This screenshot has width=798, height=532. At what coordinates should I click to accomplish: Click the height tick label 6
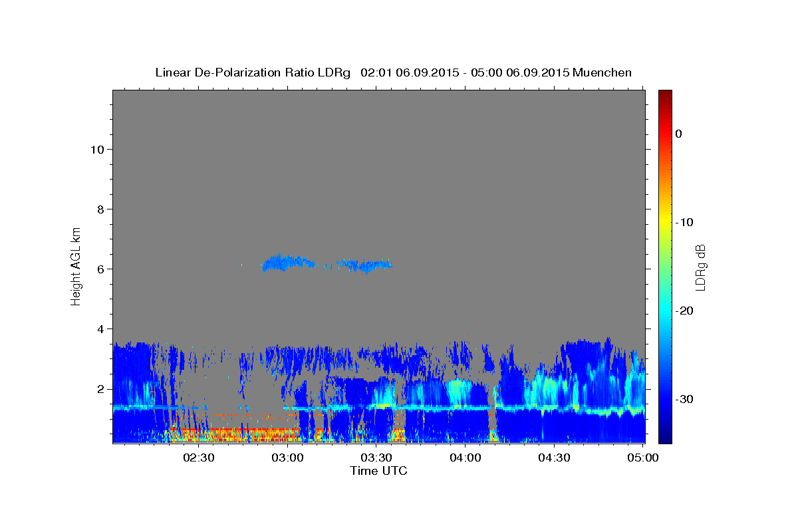pyautogui.click(x=101, y=269)
